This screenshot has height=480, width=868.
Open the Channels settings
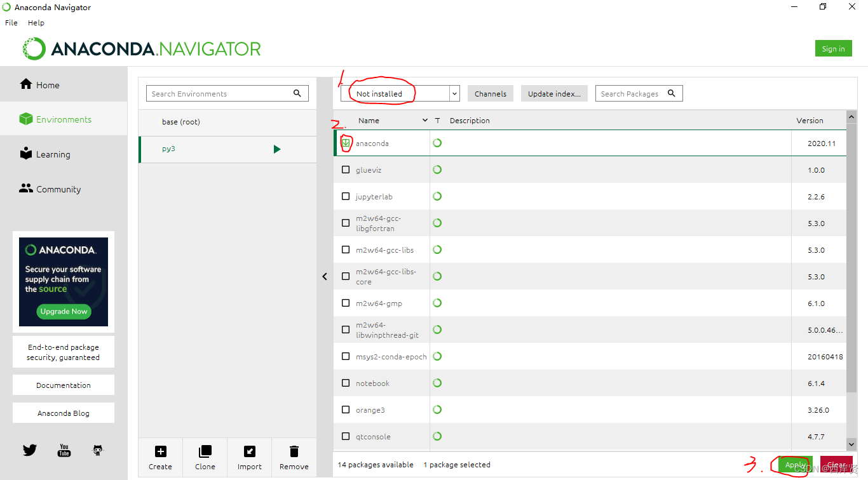(491, 93)
